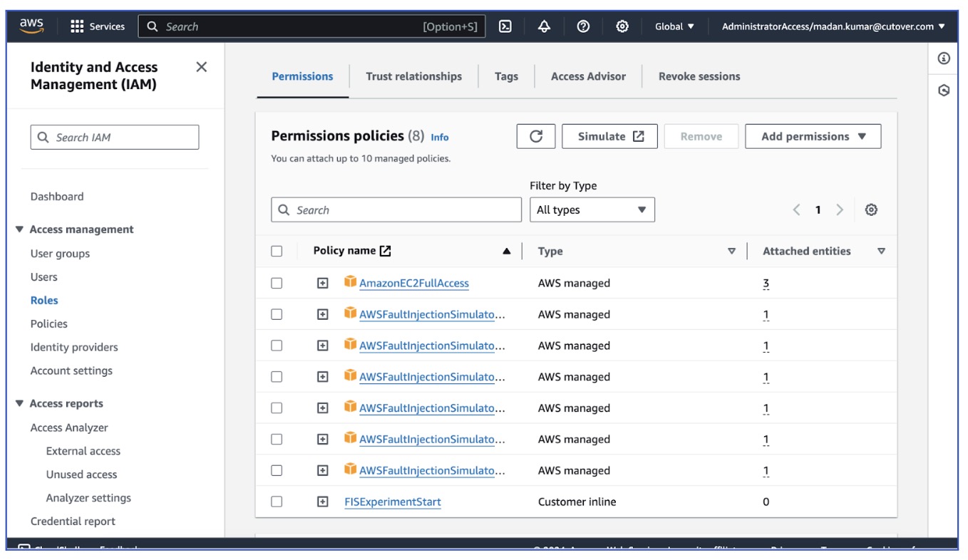This screenshot has width=968, height=560.
Task: Focus the policies Search filter field
Action: (396, 209)
